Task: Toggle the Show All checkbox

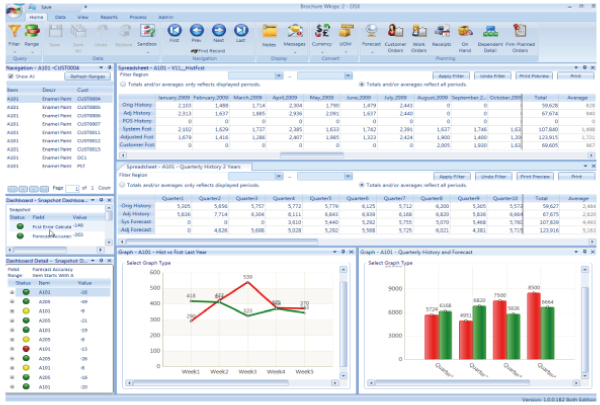Action: click(11, 76)
